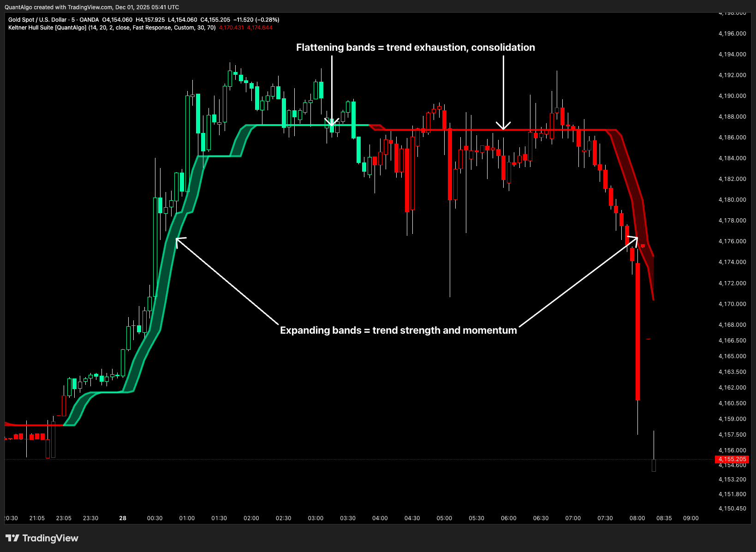Click the 4,170.000 price axis label
The image size is (756, 552).
click(732, 304)
